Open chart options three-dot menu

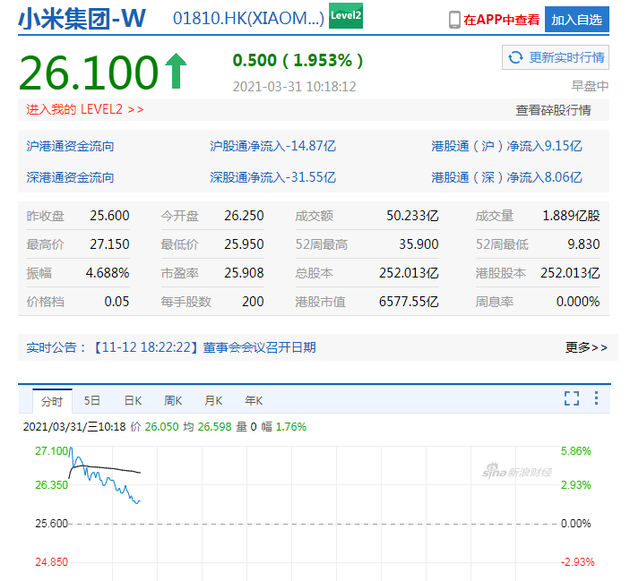coord(596,398)
